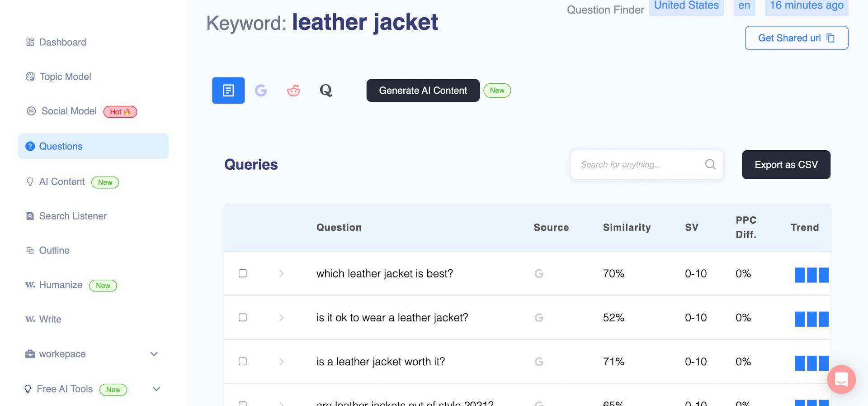This screenshot has height=406, width=868.
Task: Click the Dashboard grid icon
Action: click(30, 42)
